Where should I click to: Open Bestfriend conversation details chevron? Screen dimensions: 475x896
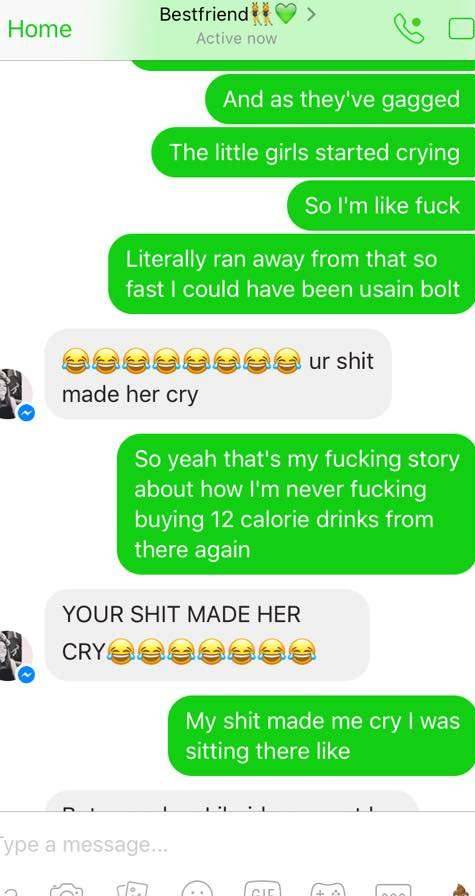pyautogui.click(x=311, y=15)
